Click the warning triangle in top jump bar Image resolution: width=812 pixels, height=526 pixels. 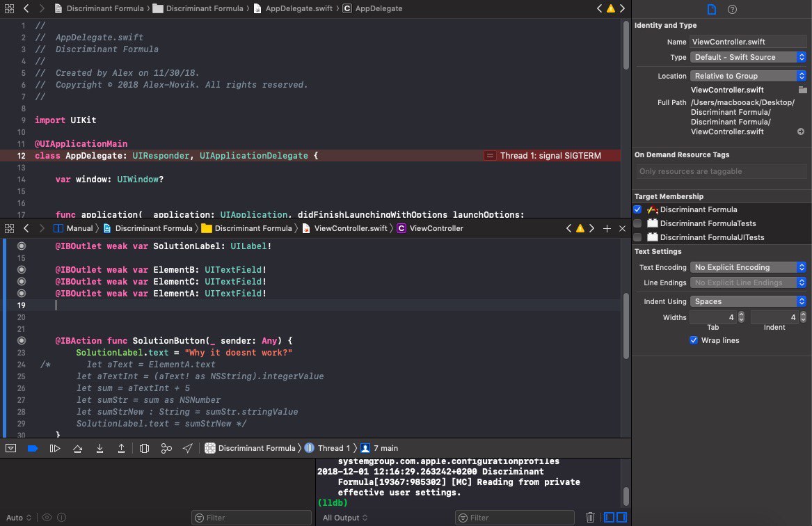click(x=611, y=8)
